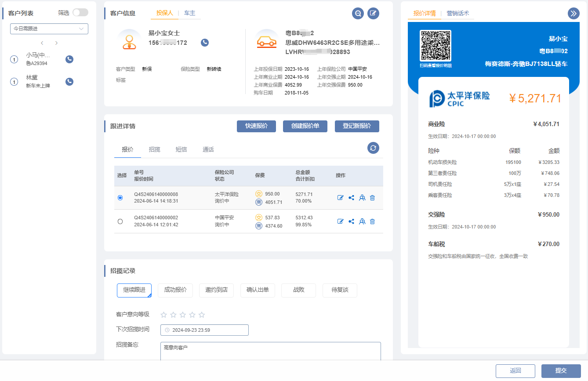Delete 中国平安 quote row
The image size is (588, 381).
(x=372, y=221)
